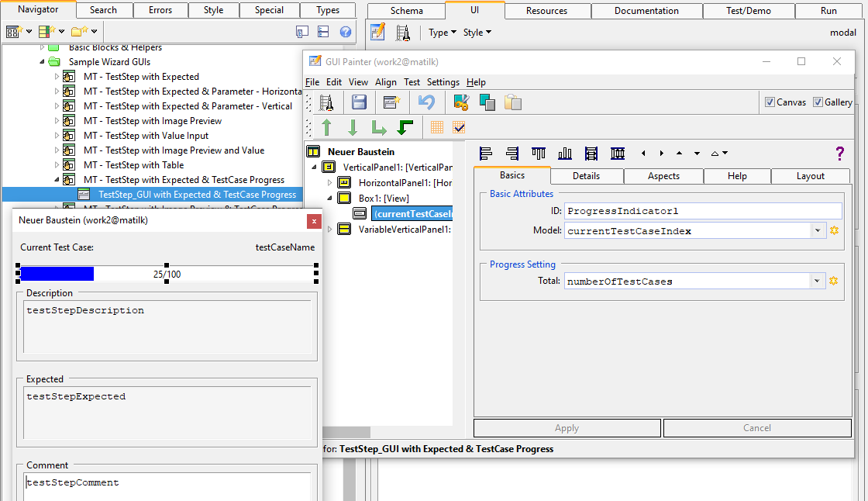Click the Save (floppy disk) toolbar icon
Viewport: 868px width, 501px height.
coord(359,102)
